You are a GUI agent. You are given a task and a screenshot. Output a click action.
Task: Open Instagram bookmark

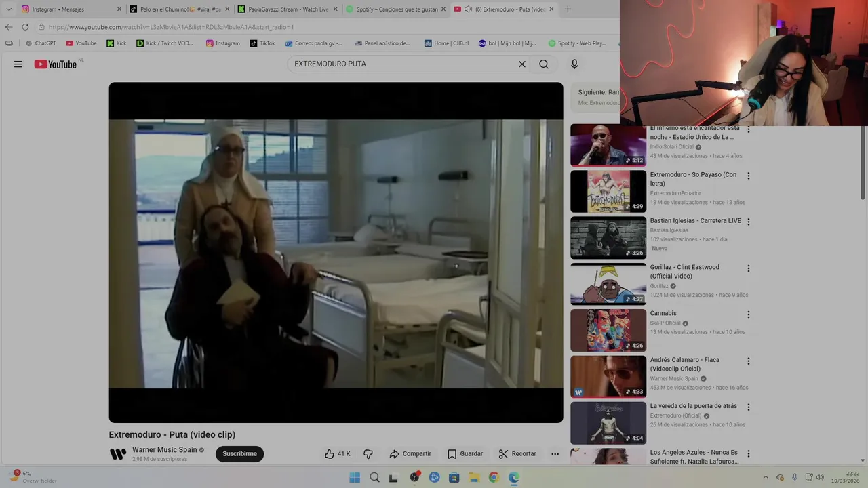coord(223,43)
